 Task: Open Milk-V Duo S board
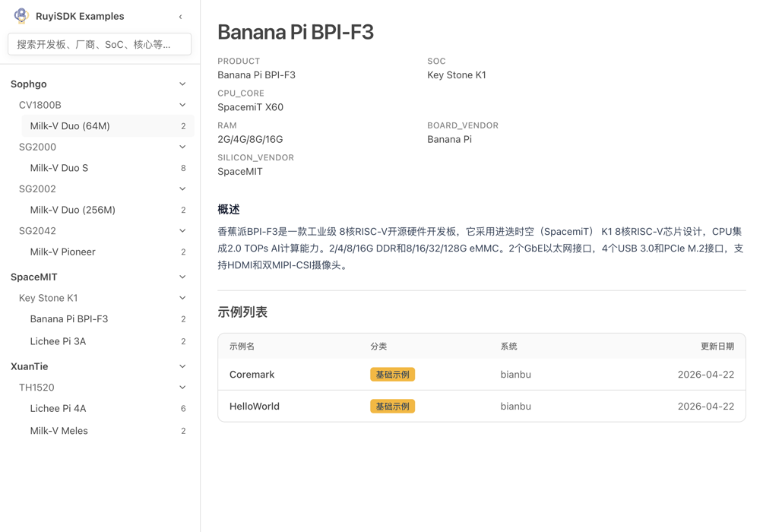(108, 168)
